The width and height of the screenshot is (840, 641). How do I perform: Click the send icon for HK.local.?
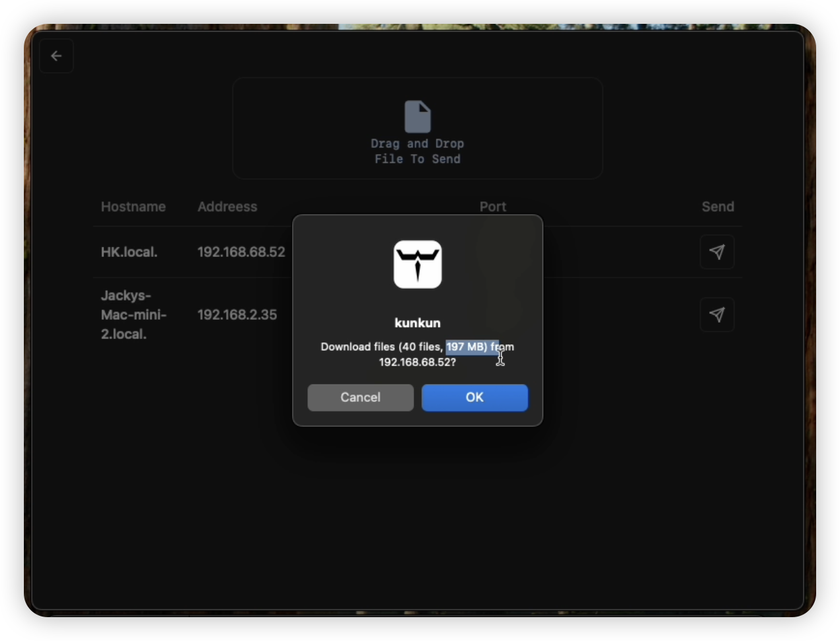coord(717,252)
